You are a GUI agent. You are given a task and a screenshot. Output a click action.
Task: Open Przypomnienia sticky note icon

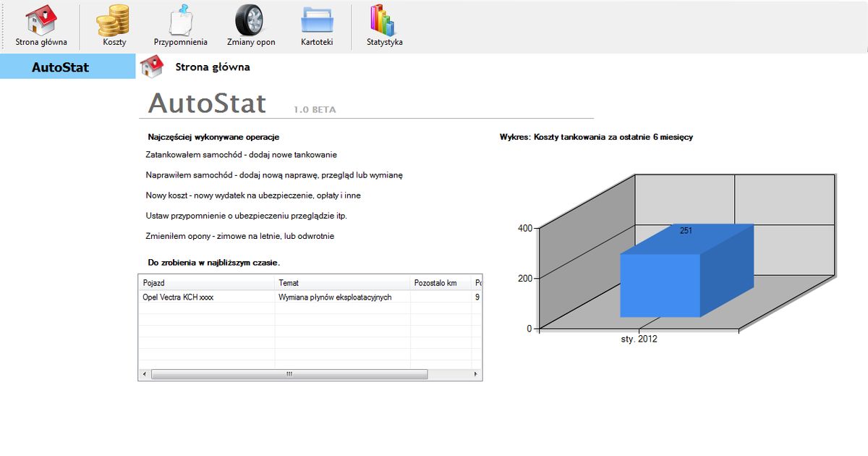point(179,22)
